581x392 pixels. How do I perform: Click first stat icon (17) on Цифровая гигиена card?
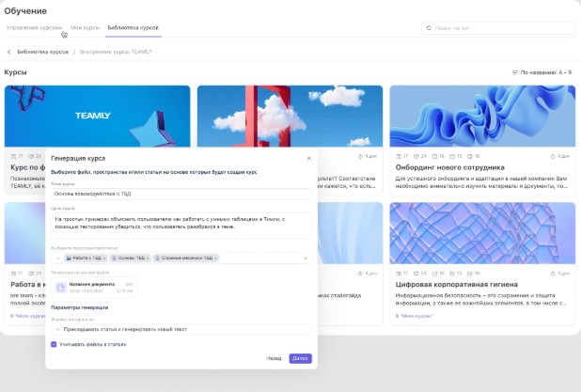[x=399, y=274]
